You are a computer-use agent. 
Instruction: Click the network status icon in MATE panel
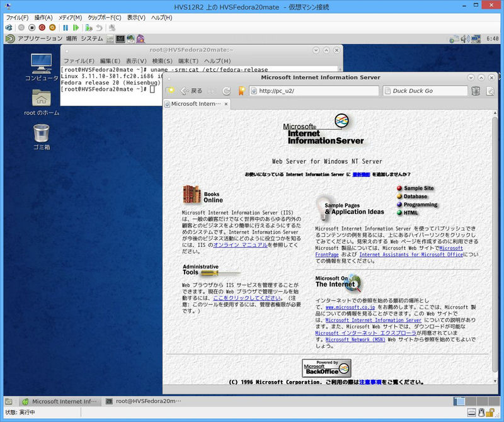pos(476,39)
